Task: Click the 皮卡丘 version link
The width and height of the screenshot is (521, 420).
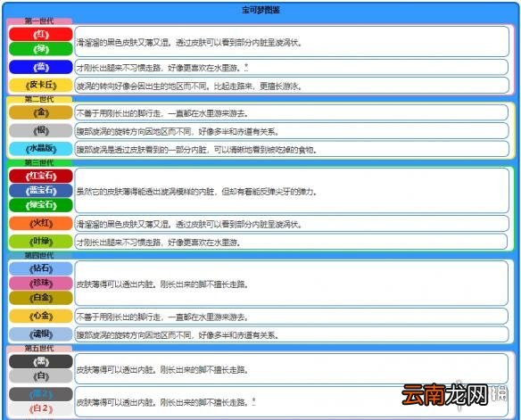Action: point(41,86)
